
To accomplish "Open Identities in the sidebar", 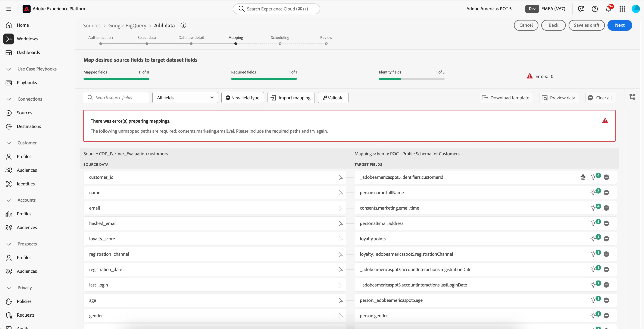I will click(x=26, y=184).
